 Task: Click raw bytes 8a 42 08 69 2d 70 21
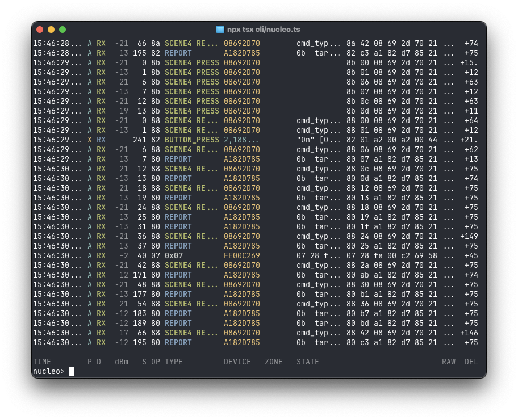[x=392, y=44]
